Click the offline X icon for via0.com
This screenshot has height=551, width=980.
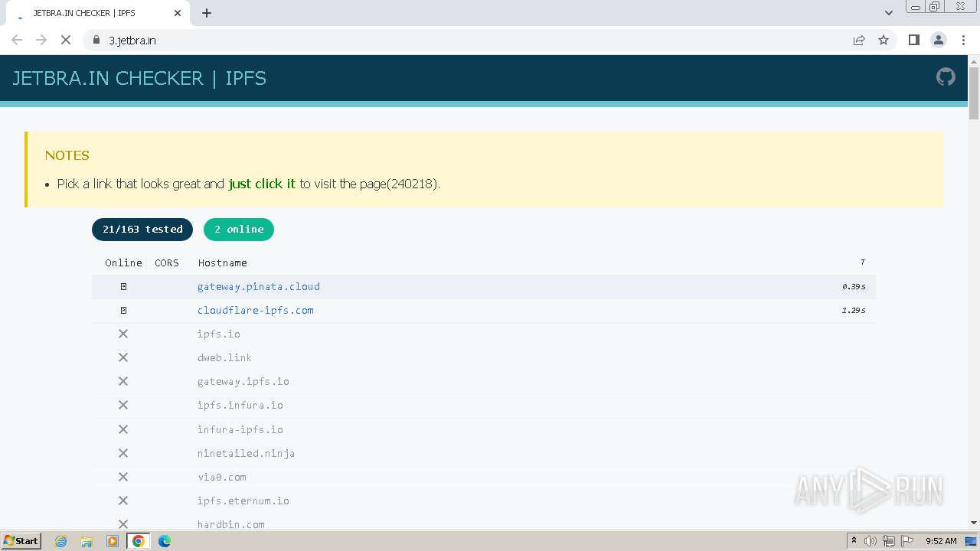pyautogui.click(x=123, y=477)
